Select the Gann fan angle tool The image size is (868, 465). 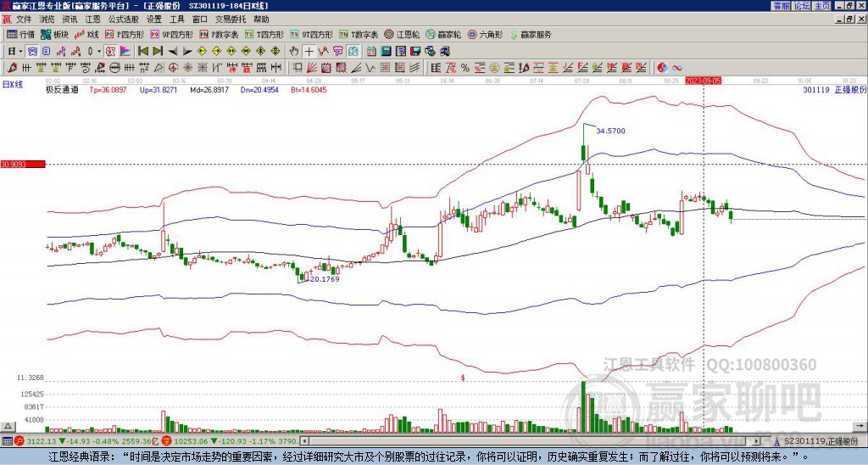312,68
